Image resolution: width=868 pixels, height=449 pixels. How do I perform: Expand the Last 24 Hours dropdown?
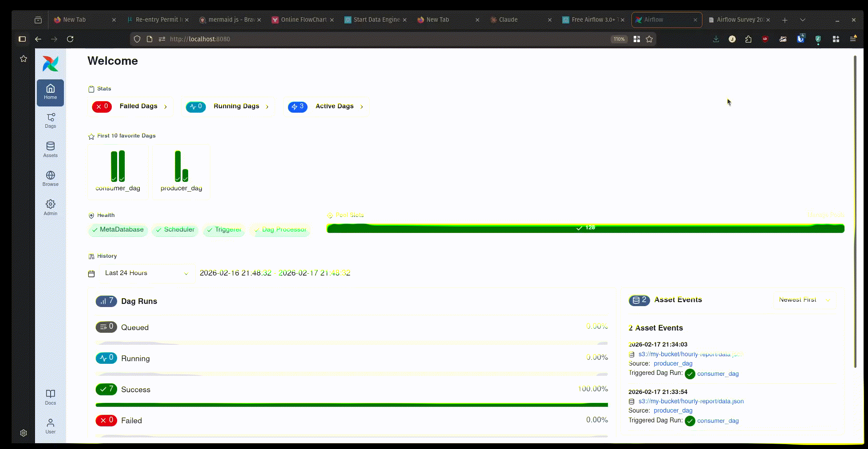[146, 273]
